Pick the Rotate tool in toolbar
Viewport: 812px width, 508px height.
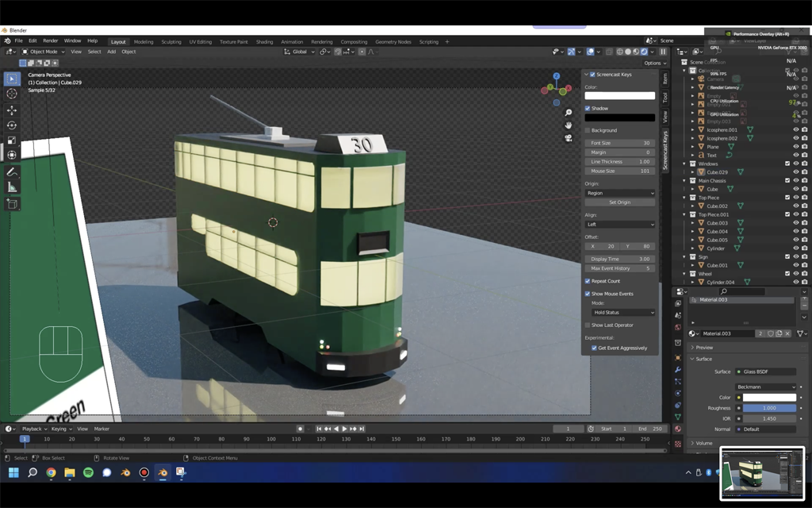click(12, 125)
